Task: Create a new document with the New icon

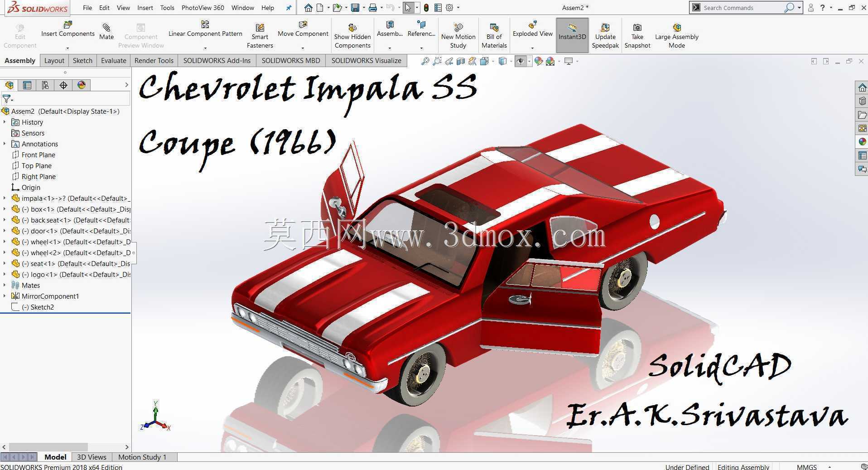Action: click(x=320, y=8)
